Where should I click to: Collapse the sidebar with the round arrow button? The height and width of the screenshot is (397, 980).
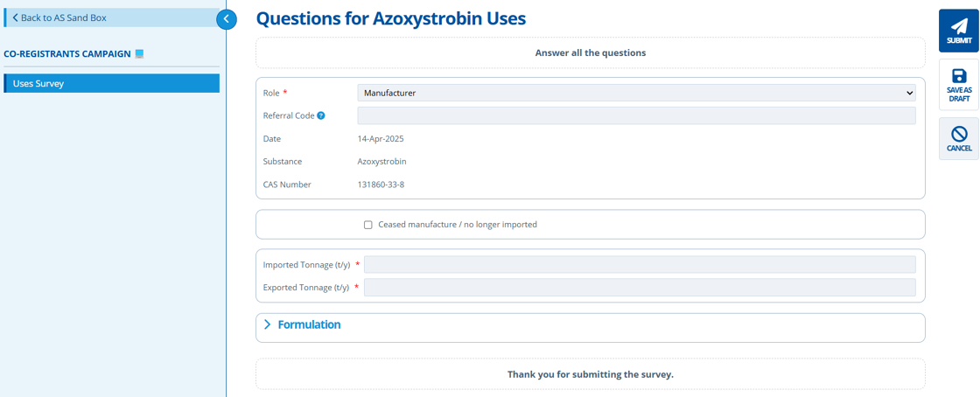226,18
